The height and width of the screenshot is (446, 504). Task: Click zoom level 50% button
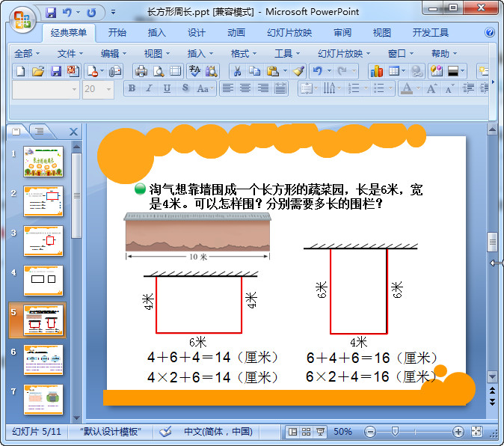[342, 432]
